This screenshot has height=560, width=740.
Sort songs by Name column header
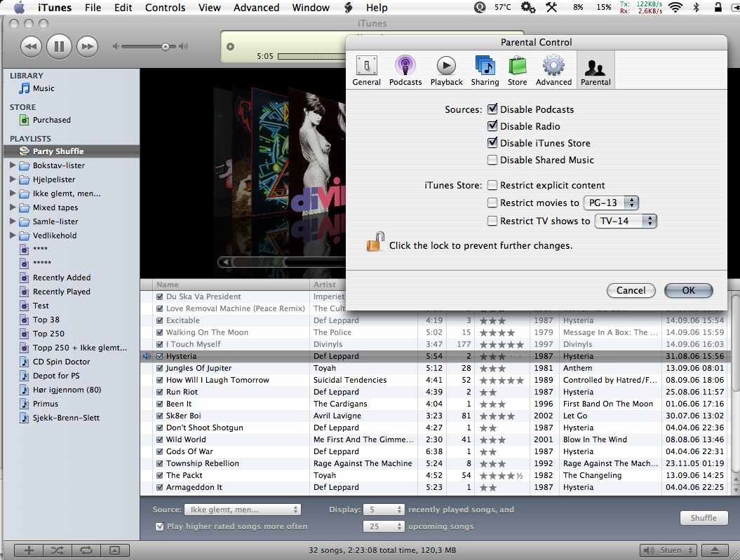click(231, 285)
